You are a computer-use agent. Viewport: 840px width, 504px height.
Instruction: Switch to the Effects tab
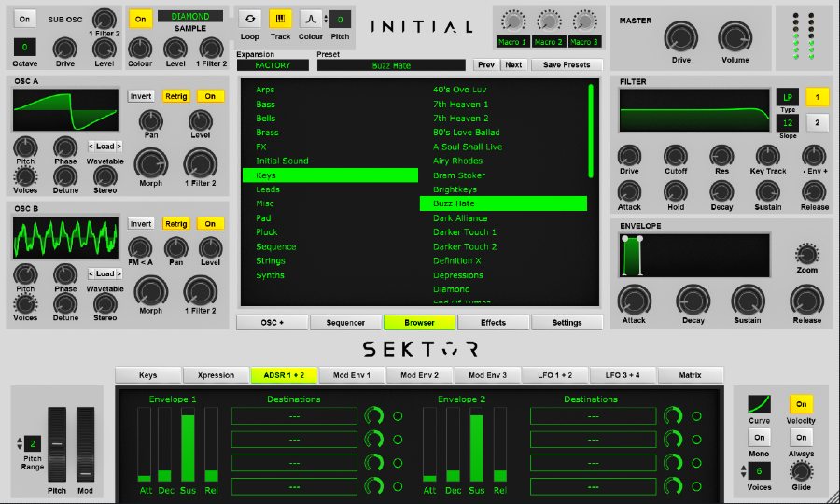tap(494, 323)
